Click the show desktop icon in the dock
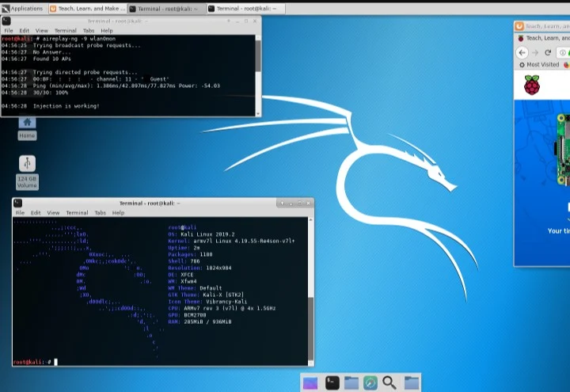This screenshot has width=570, height=392. [x=310, y=383]
